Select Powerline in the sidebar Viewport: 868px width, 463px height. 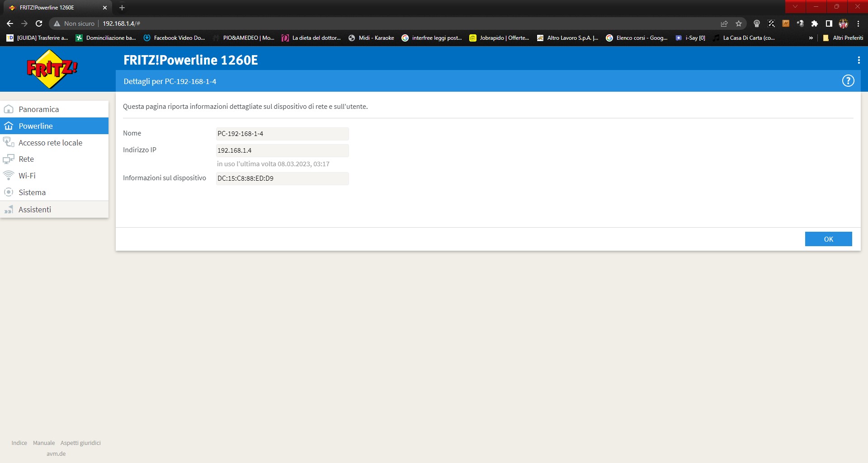tap(54, 126)
